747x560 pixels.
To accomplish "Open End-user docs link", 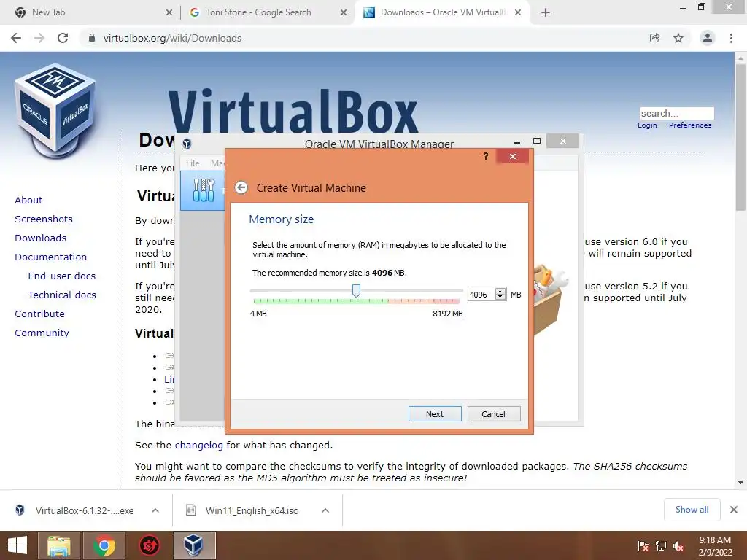I will pos(62,276).
